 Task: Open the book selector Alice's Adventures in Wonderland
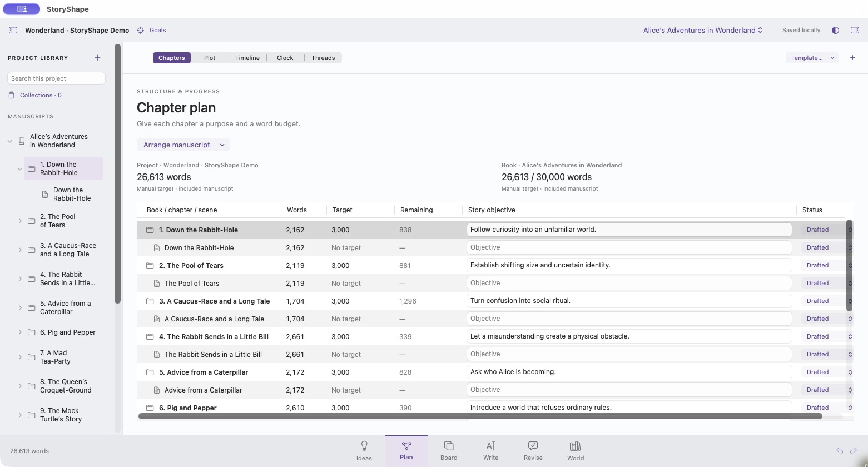(x=703, y=30)
